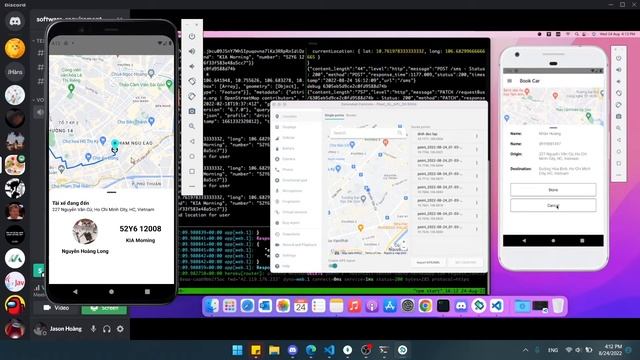Image resolution: width=640 pixels, height=360 pixels.
Task: Click the Cancel button in Book Car
Action: [553, 205]
